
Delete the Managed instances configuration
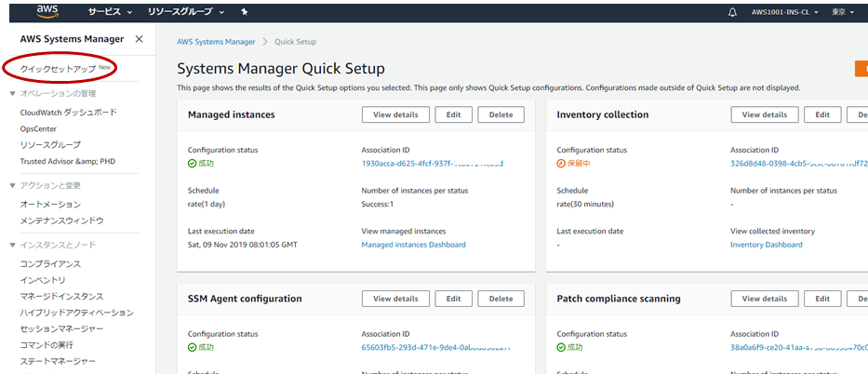(x=501, y=114)
